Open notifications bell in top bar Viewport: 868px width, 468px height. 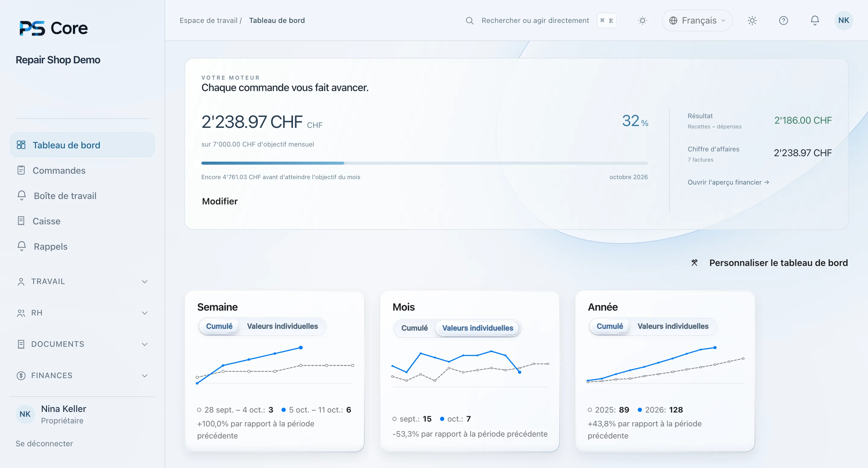(x=815, y=21)
